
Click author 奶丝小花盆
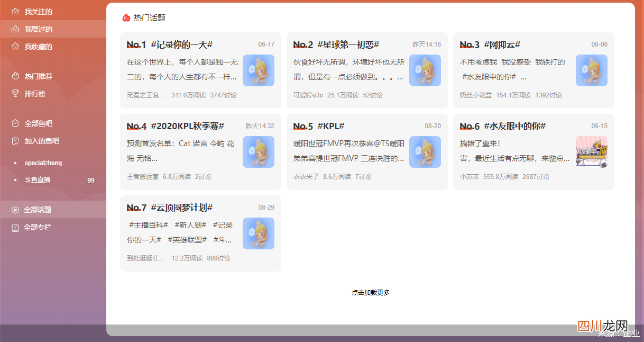coord(476,95)
